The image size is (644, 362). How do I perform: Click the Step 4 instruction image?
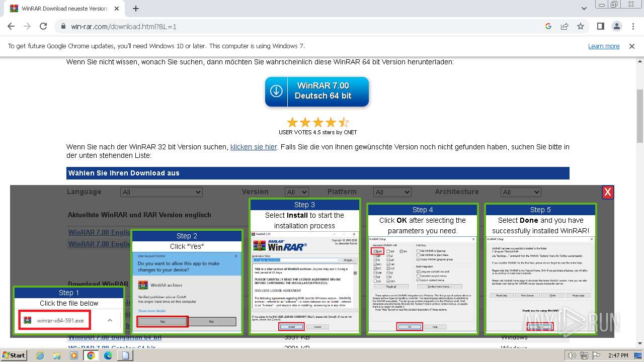click(x=423, y=268)
